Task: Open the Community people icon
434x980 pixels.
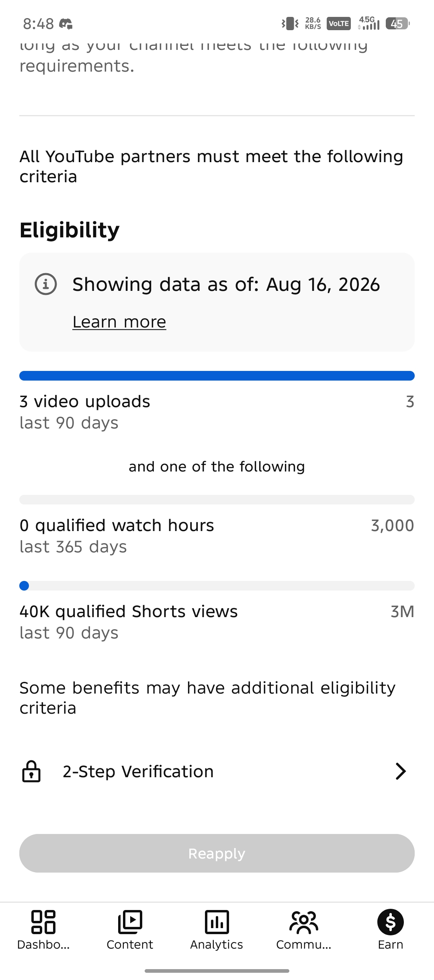Action: 304,922
